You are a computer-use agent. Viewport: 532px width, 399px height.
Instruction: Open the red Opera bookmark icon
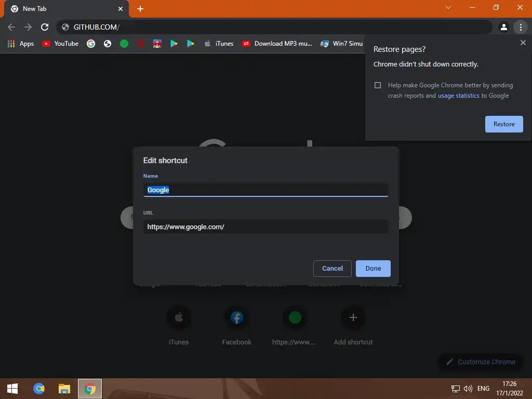140,44
